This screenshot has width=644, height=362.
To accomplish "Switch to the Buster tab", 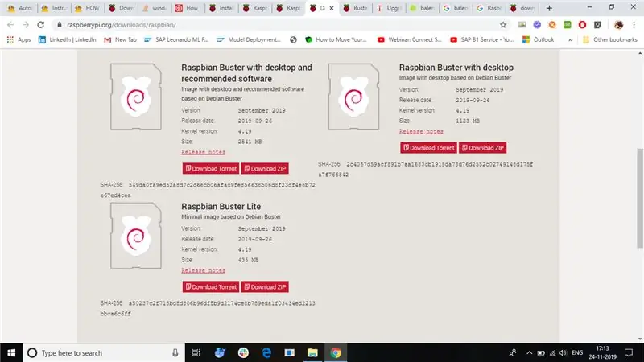I will pyautogui.click(x=355, y=8).
